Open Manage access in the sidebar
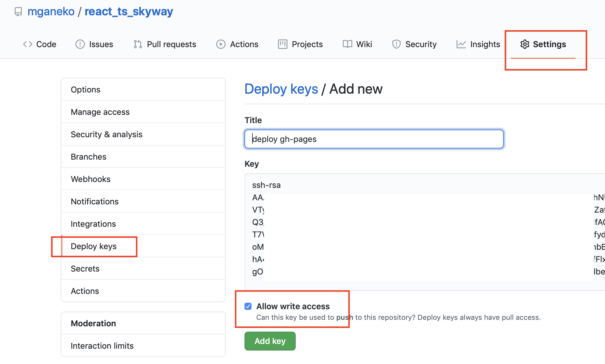The width and height of the screenshot is (605, 364). pyautogui.click(x=143, y=112)
